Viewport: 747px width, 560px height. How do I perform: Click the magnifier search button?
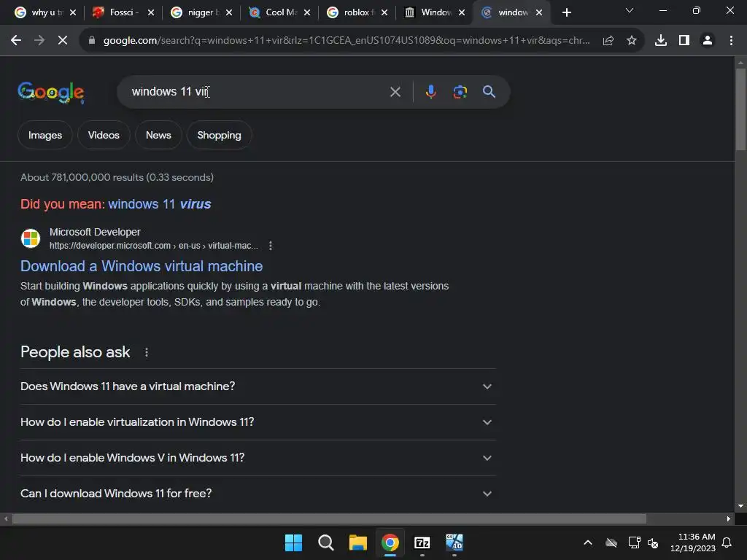click(x=489, y=92)
